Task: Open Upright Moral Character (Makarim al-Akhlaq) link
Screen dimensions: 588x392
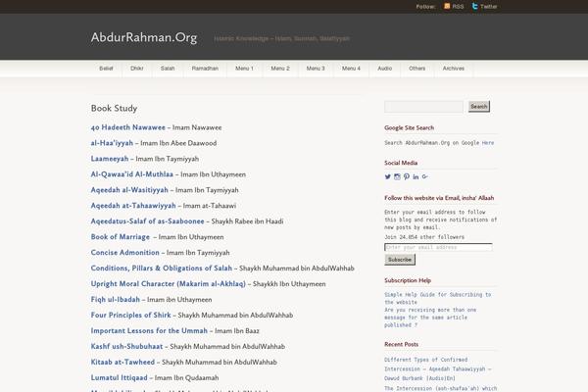Action: point(168,284)
